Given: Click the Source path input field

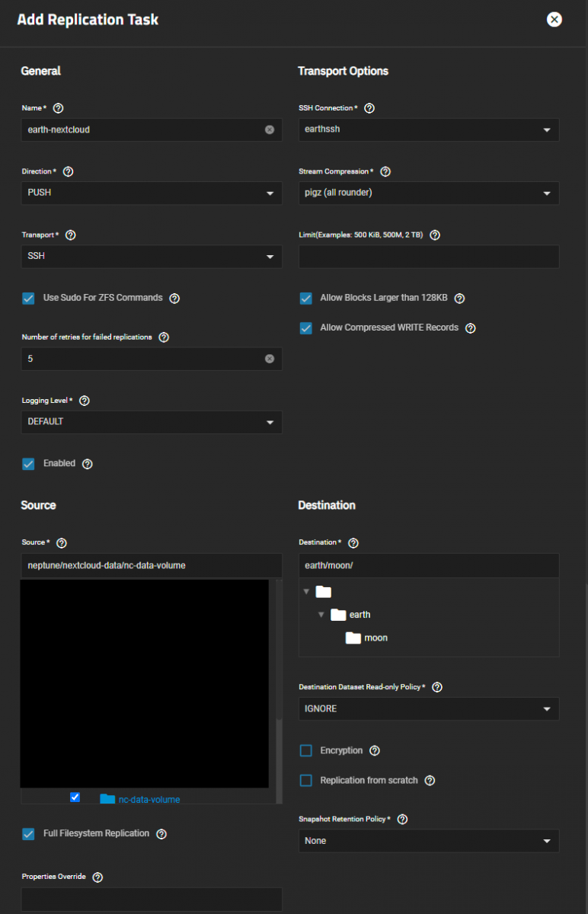Looking at the screenshot, I should coord(152,565).
